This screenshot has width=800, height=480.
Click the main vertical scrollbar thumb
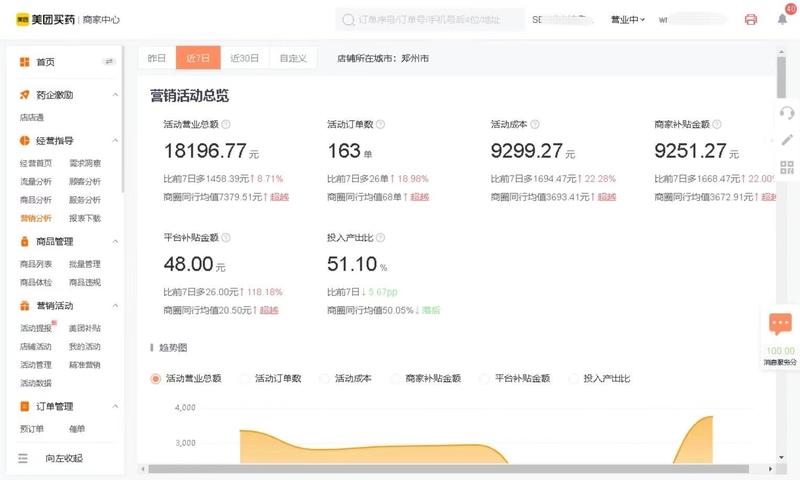click(x=781, y=77)
